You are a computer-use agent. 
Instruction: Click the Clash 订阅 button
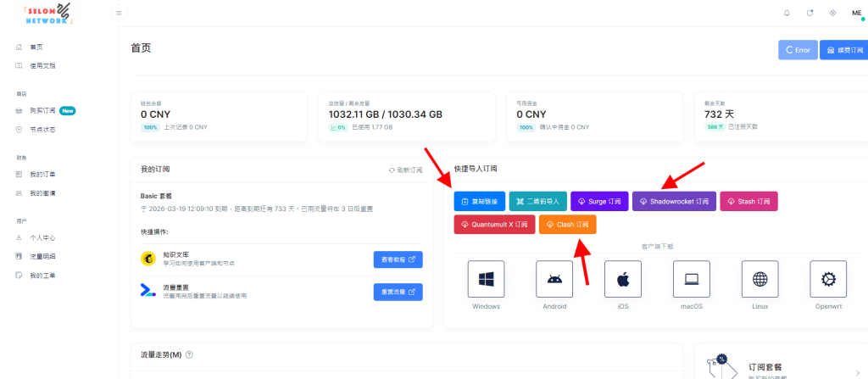[568, 225]
